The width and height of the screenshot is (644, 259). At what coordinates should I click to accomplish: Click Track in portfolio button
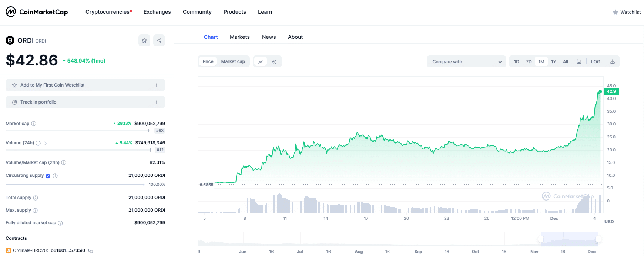tap(85, 102)
